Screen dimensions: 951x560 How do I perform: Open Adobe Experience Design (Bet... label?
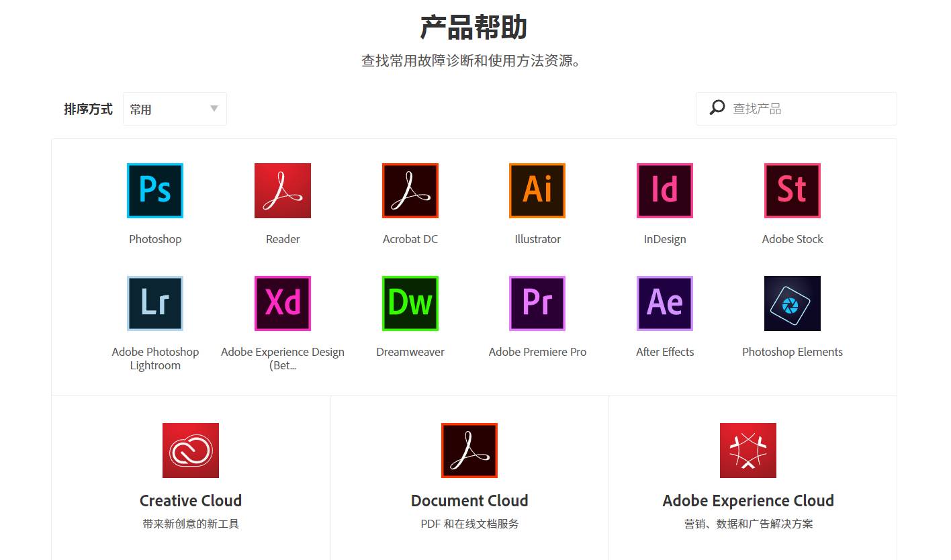point(283,359)
